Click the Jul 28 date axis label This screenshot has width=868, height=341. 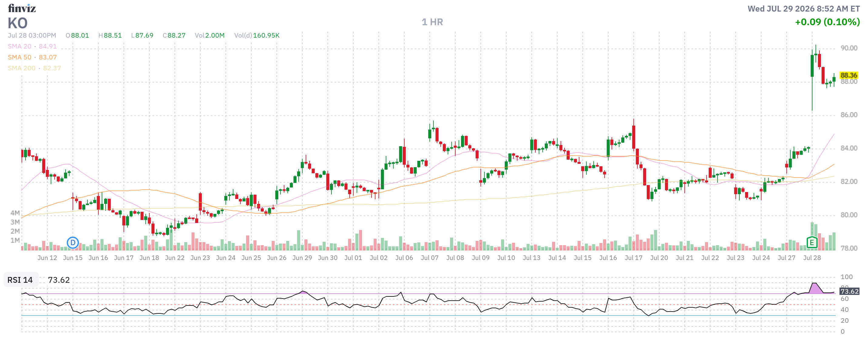(x=812, y=258)
